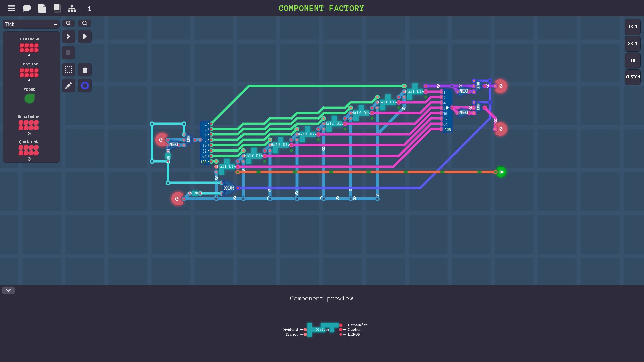This screenshot has width=644, height=362.
Task: Click the trash delete icon
Action: tap(85, 70)
